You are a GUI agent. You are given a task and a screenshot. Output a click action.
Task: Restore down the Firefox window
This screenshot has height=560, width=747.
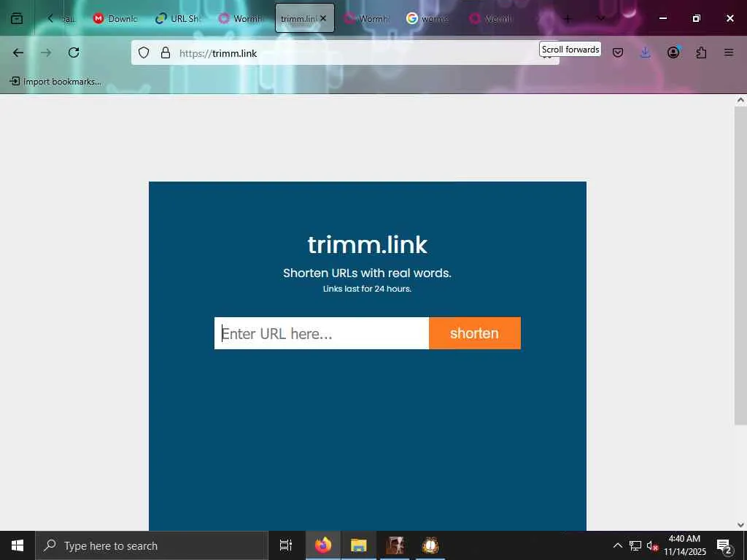click(697, 18)
